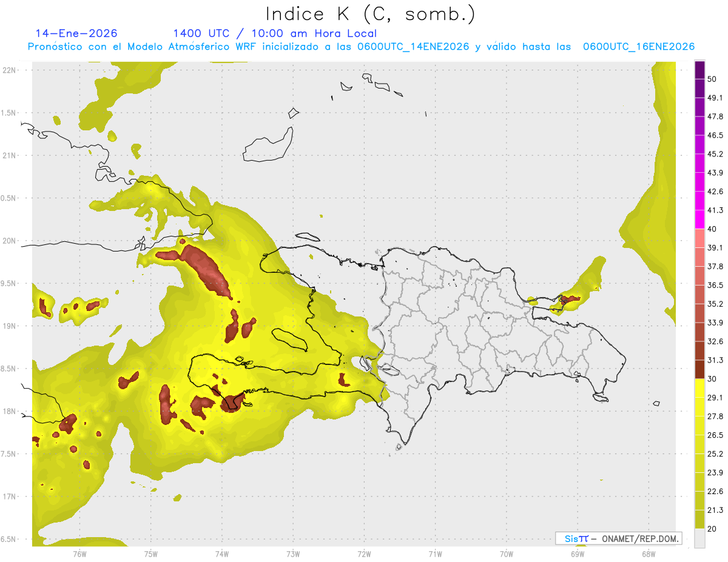Pick the bright yellow legend swatch between 29.1 and 30

[700, 388]
